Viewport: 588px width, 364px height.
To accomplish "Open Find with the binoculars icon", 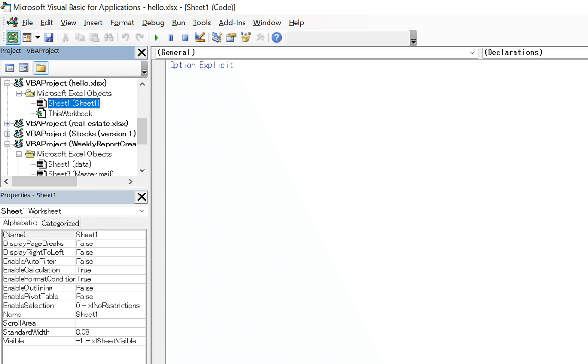I will click(x=108, y=37).
